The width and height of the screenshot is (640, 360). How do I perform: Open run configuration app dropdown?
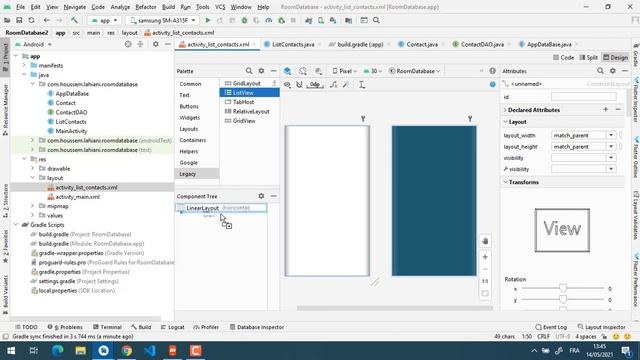(105, 20)
